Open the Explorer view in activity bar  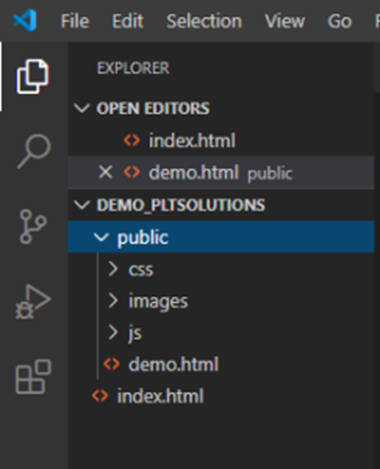click(x=33, y=76)
